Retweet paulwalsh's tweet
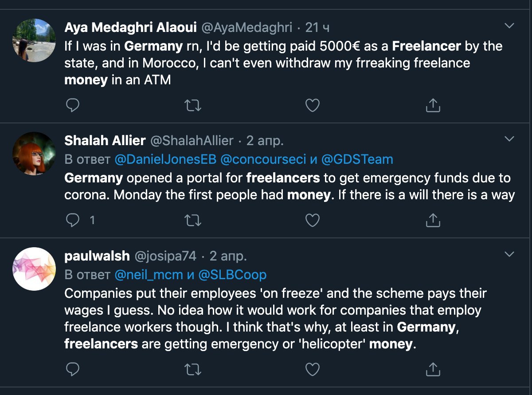The width and height of the screenshot is (532, 395). (193, 369)
